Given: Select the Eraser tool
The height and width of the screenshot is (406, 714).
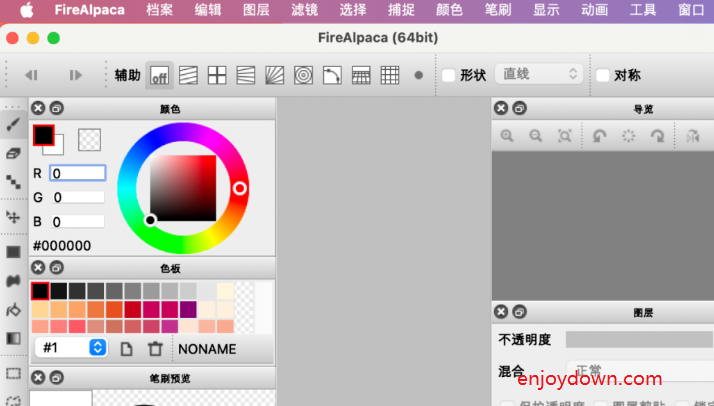Looking at the screenshot, I should [x=13, y=153].
